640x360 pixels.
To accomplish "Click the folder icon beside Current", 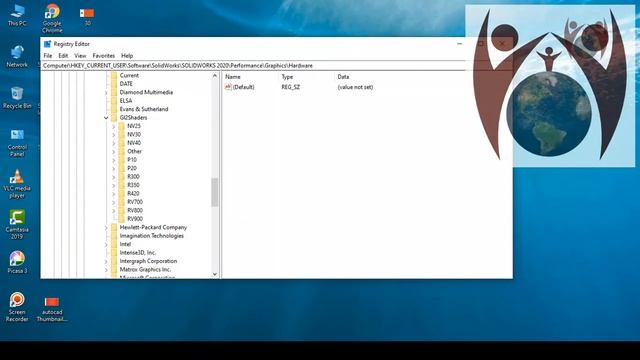I will point(114,76).
